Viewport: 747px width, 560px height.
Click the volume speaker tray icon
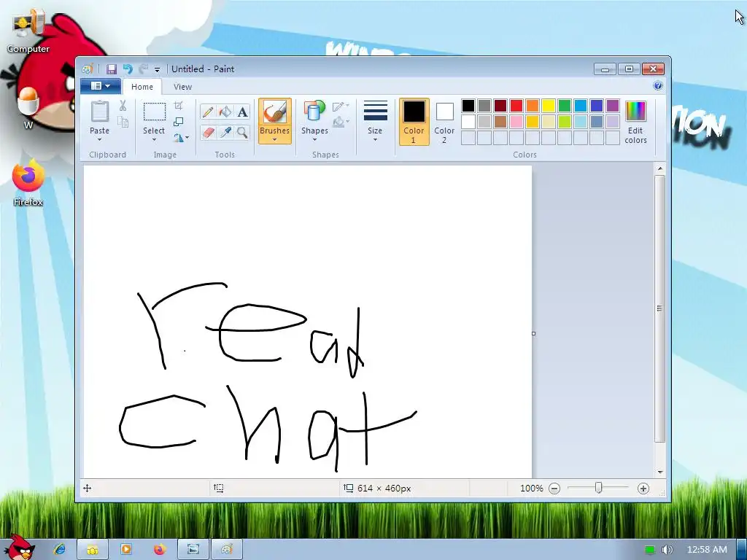coord(667,550)
